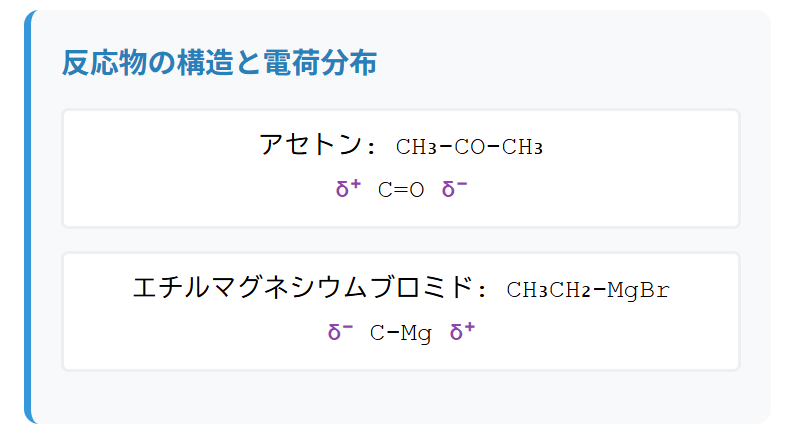Click the δ+ symbol beside C=O
This screenshot has width=798, height=437.
(348, 188)
